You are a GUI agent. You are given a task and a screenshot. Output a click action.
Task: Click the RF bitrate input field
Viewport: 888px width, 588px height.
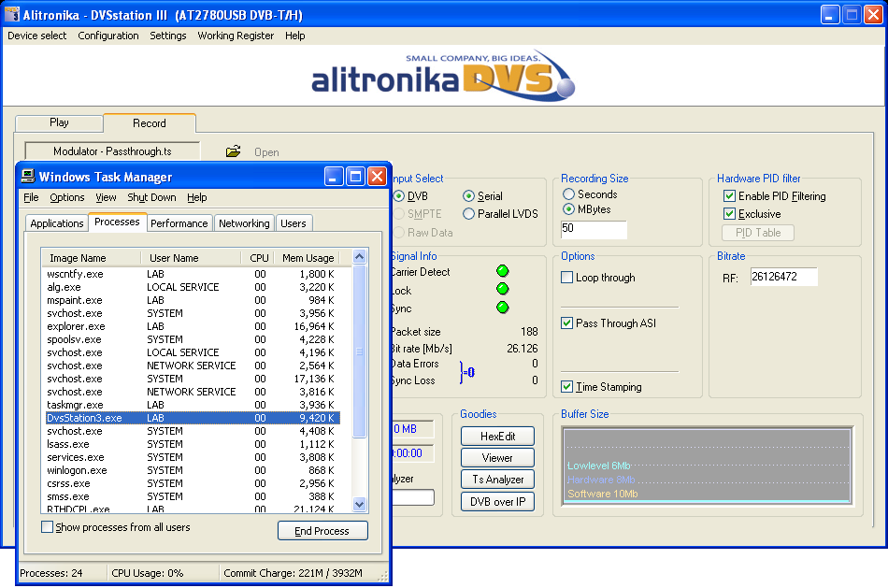click(783, 277)
